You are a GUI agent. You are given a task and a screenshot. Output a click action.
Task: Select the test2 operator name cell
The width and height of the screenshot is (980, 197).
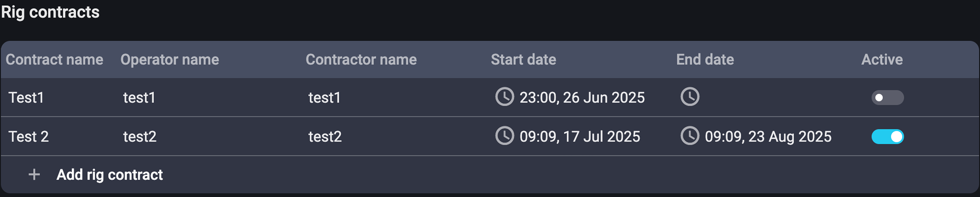[140, 137]
